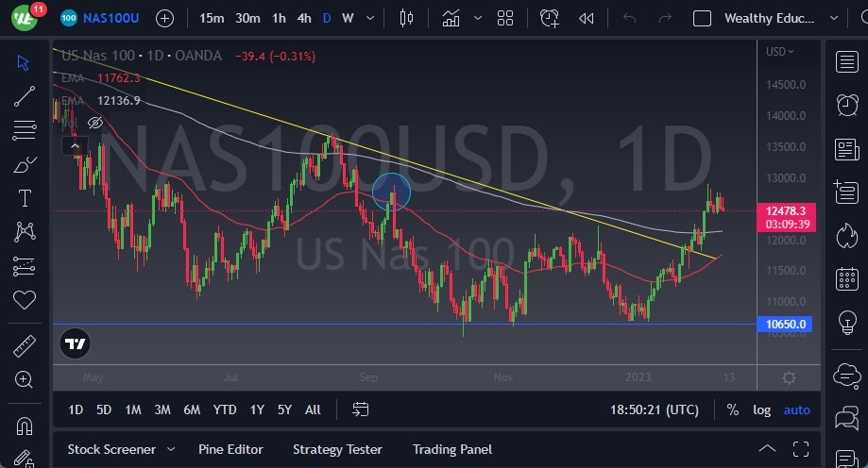Open the USD currency dropdown
Viewport: 868px width, 468px height.
(779, 52)
